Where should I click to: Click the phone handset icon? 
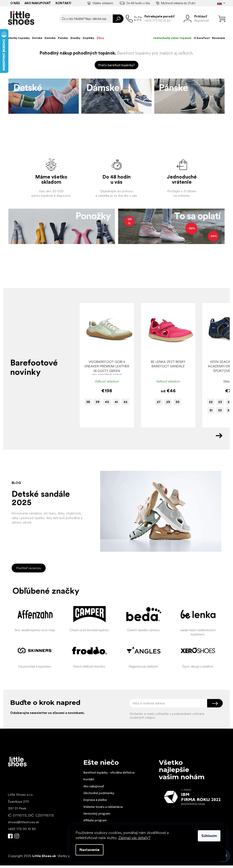pos(129,19)
